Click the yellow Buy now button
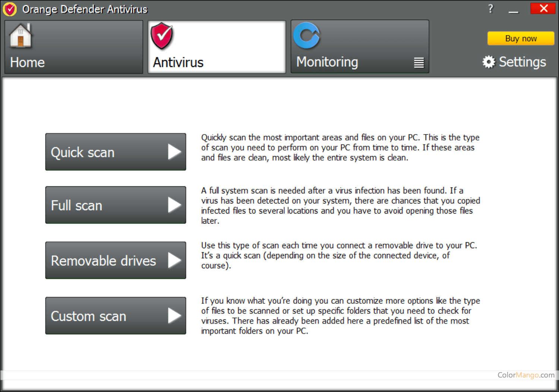559x392 pixels. 521,38
